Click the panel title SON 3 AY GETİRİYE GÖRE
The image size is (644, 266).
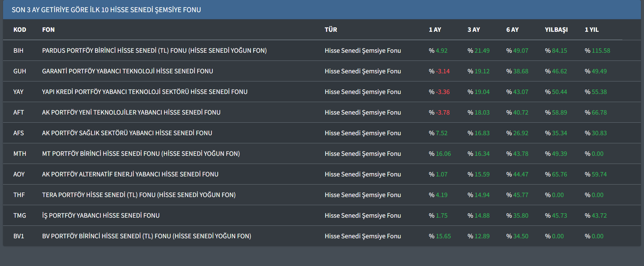106,10
